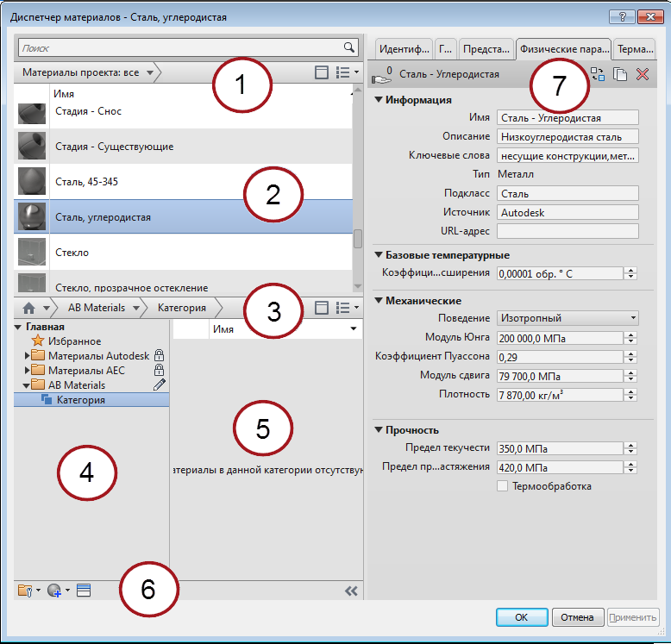Select the Избранное favorites star item
The height and width of the screenshot is (644, 671).
tap(66, 341)
